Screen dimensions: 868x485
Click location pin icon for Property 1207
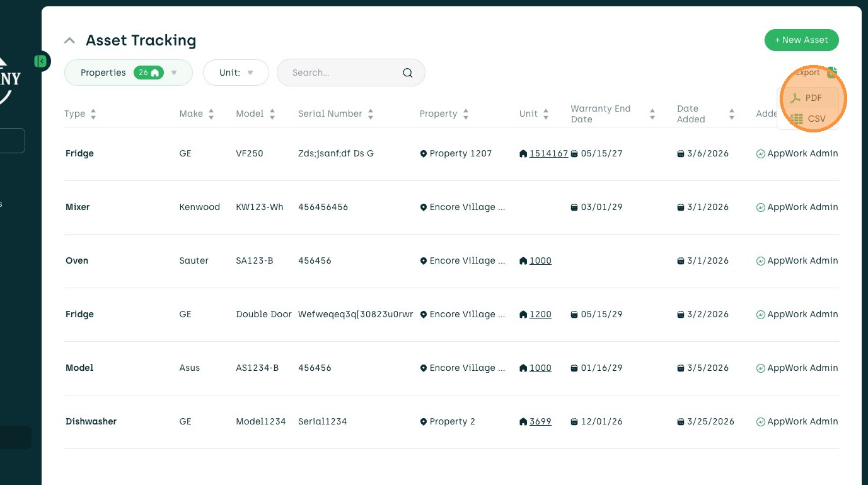click(x=424, y=154)
